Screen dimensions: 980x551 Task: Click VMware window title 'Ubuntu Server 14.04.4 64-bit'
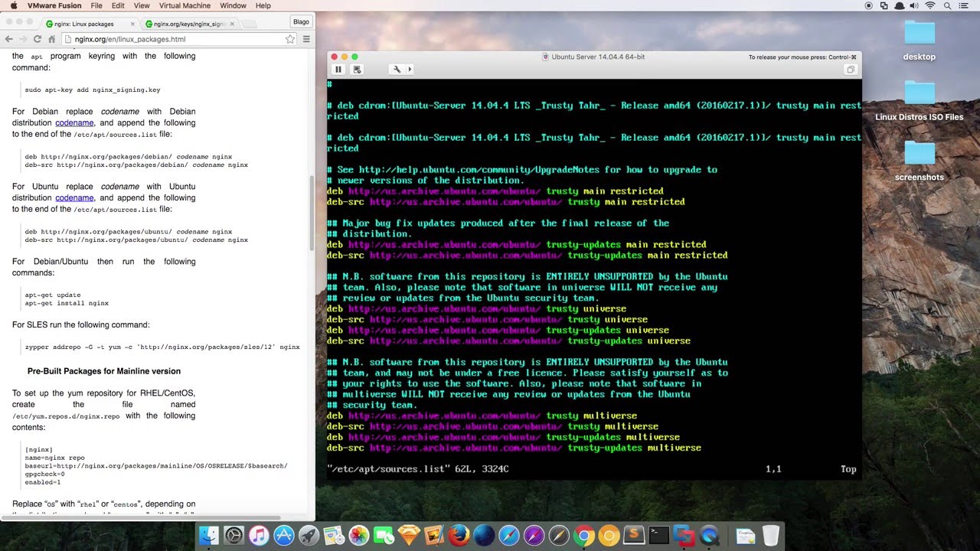(598, 57)
